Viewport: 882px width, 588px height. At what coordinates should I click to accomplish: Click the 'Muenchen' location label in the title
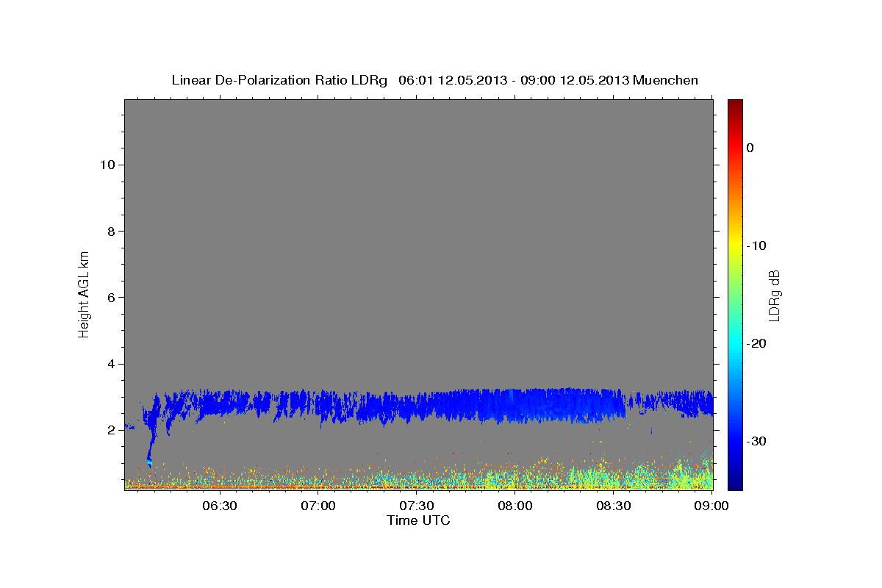(x=665, y=80)
